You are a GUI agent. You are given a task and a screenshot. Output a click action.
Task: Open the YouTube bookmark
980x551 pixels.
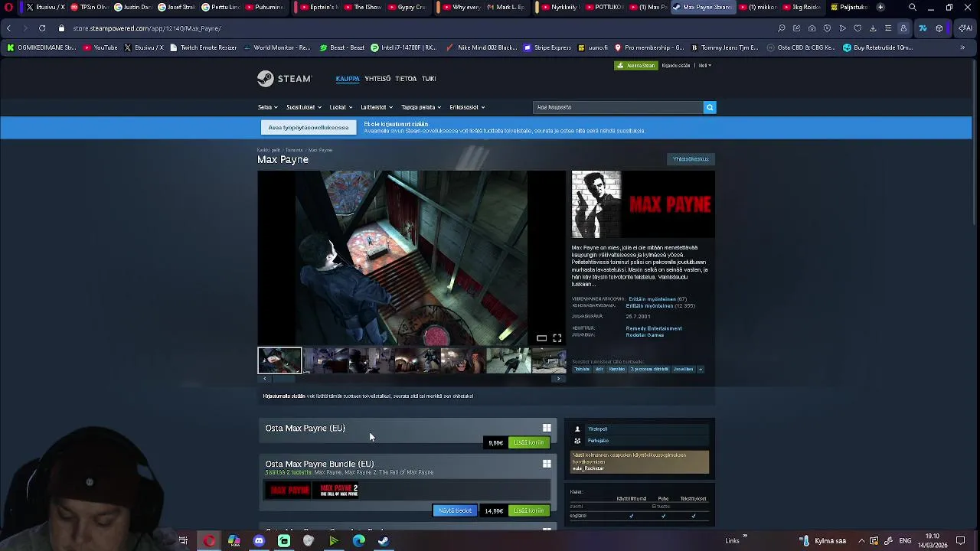[x=101, y=47]
